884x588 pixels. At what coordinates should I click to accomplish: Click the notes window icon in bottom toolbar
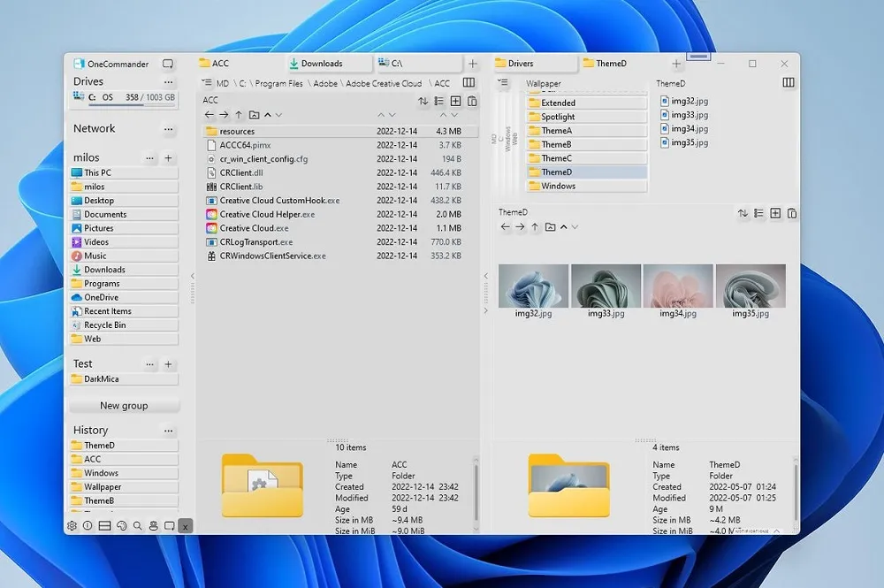click(x=169, y=525)
